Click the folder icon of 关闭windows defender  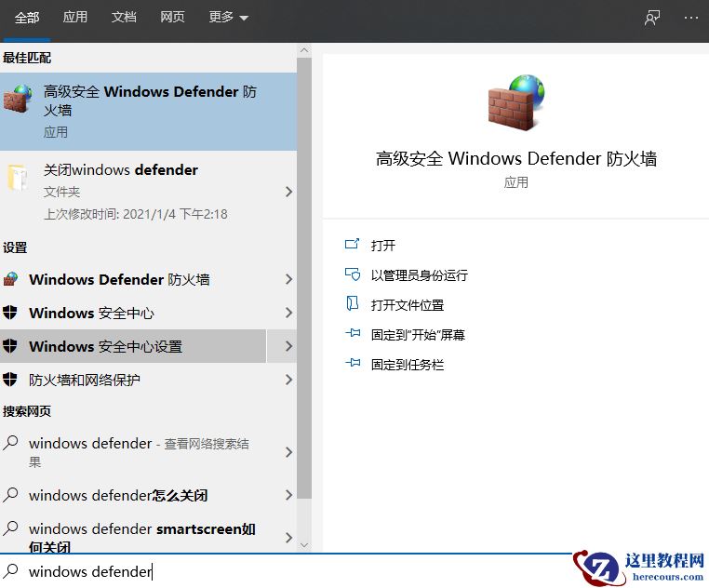pos(17,178)
